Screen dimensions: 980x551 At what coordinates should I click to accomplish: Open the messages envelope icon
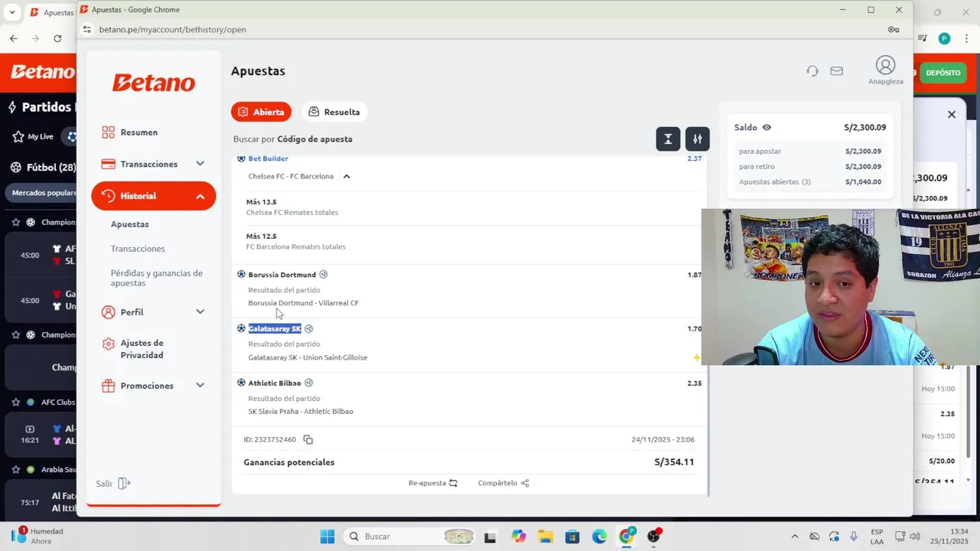pos(836,71)
